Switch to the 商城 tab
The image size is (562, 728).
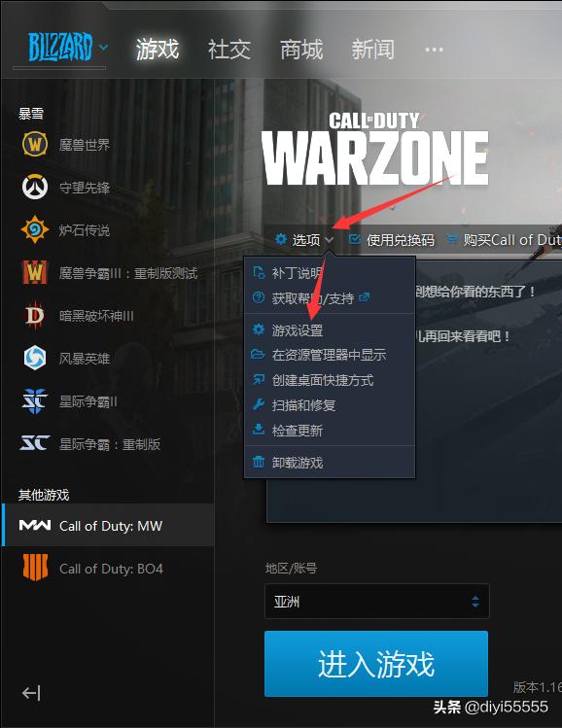[301, 50]
